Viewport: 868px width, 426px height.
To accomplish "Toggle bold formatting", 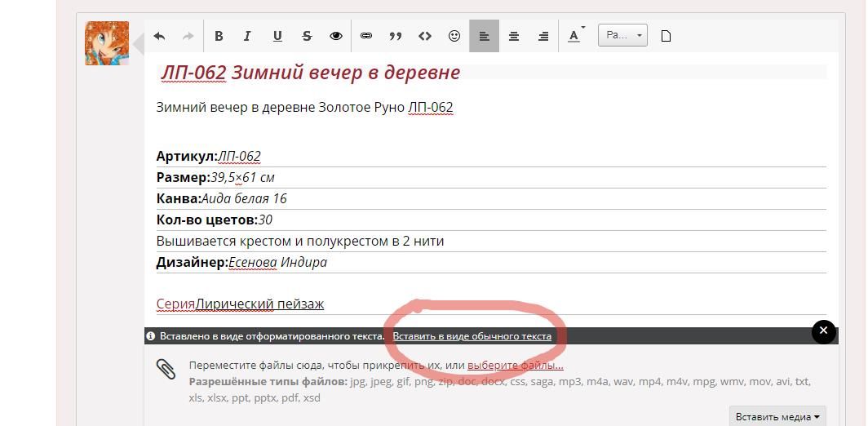I will [x=219, y=36].
